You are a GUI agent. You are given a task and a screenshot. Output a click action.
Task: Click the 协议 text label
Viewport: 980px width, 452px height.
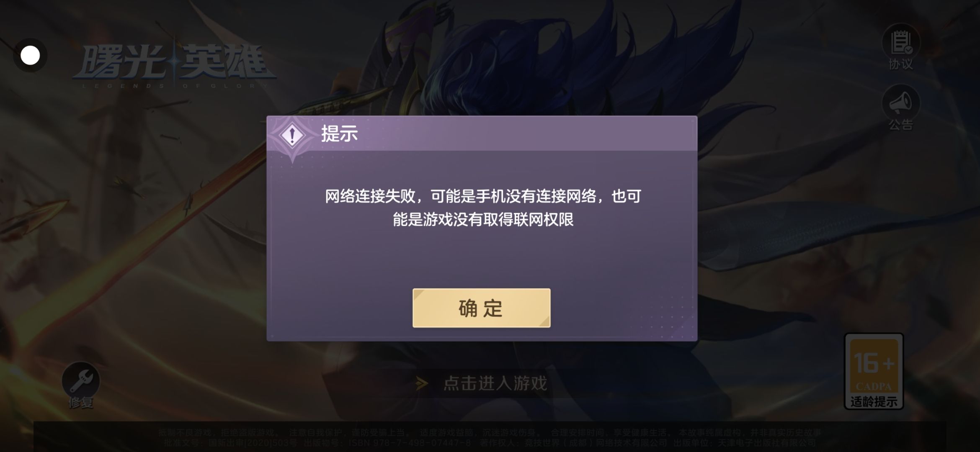click(901, 64)
